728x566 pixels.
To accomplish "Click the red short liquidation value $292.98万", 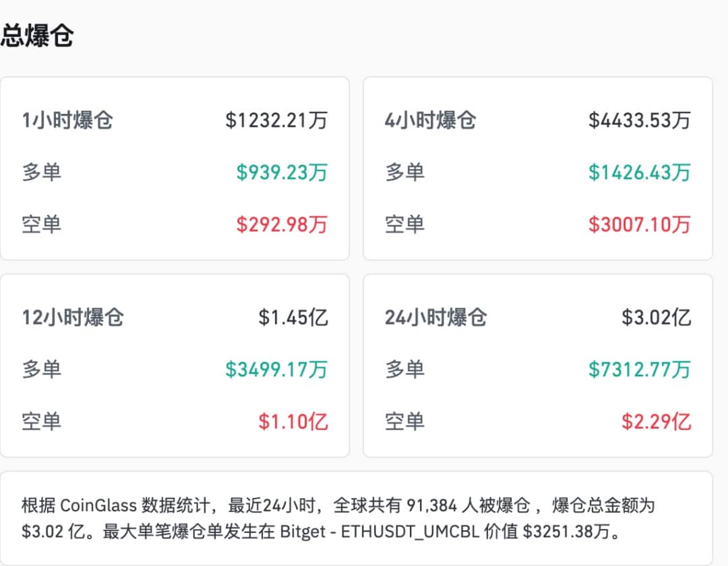I will tap(282, 224).
